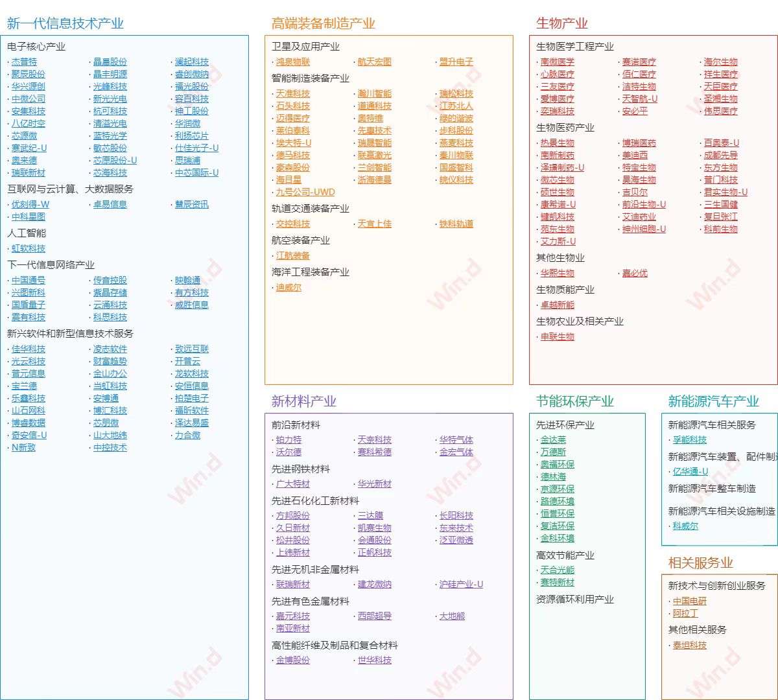The width and height of the screenshot is (778, 700).
Task: Click the 赛特新材 link
Action: [558, 583]
